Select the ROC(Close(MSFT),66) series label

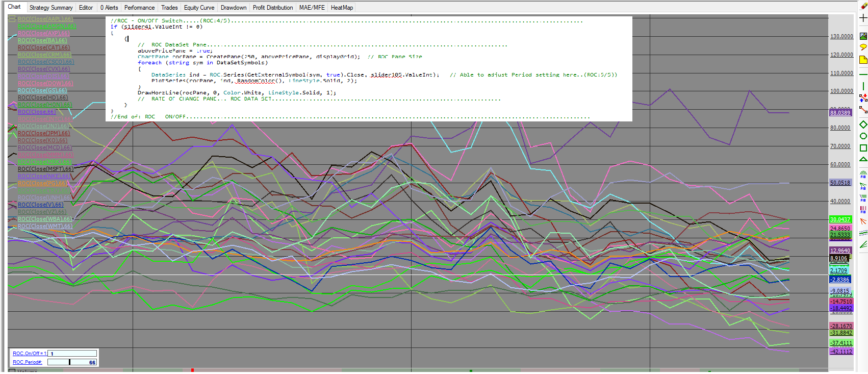[45, 169]
